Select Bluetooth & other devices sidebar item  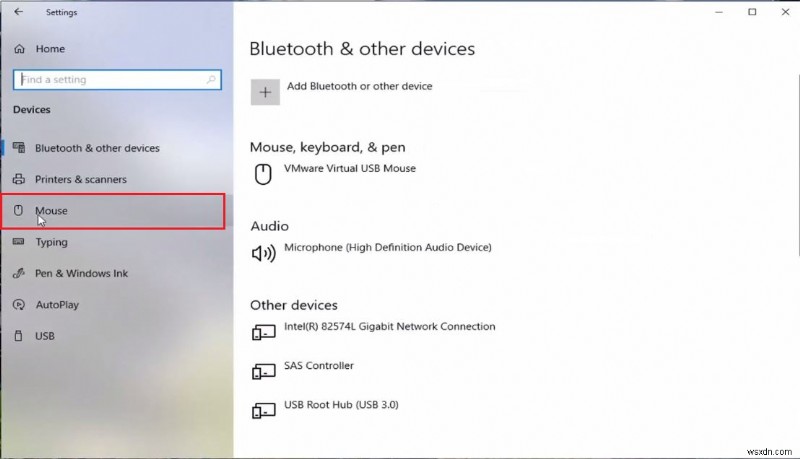coord(97,148)
